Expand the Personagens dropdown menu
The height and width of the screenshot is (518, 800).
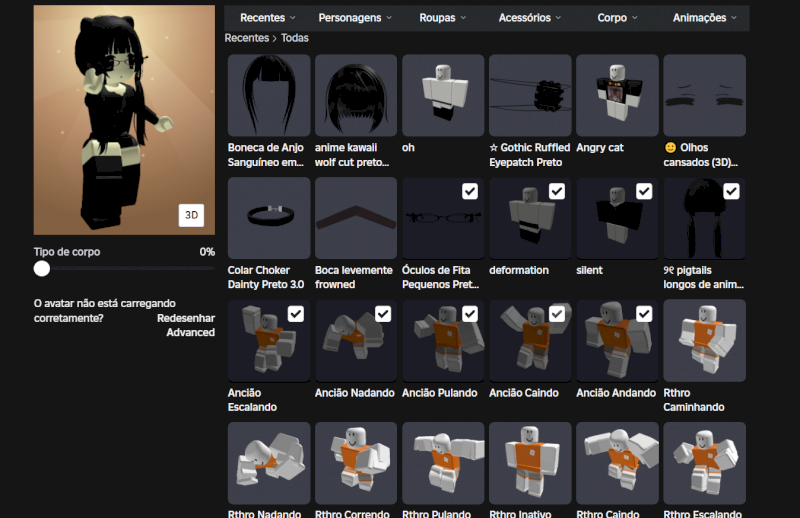(355, 18)
